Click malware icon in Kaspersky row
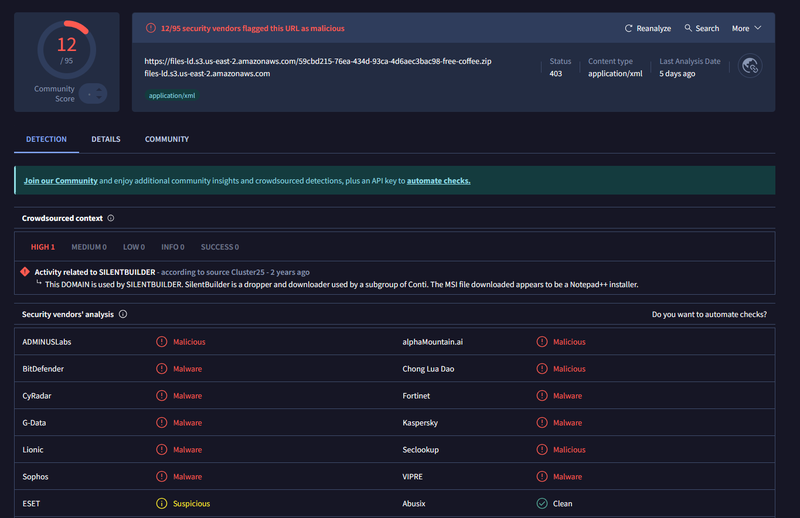The height and width of the screenshot is (518, 800). 542,423
